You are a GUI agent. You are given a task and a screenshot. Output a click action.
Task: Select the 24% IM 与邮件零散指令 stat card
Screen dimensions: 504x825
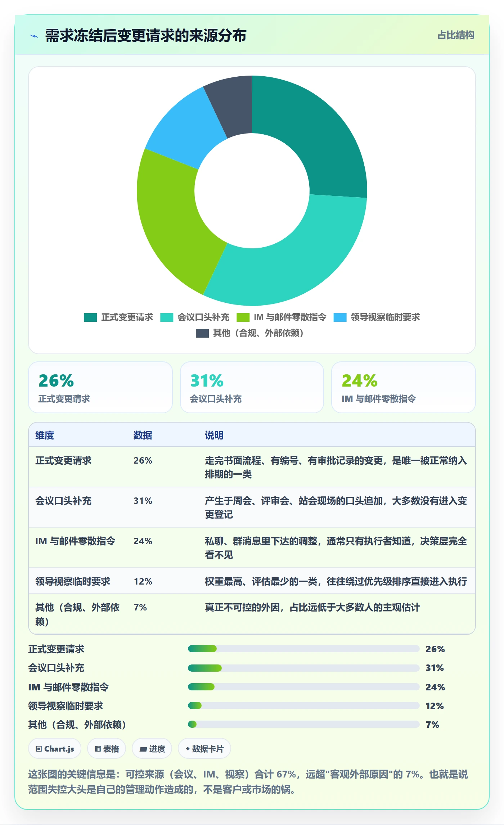[404, 387]
